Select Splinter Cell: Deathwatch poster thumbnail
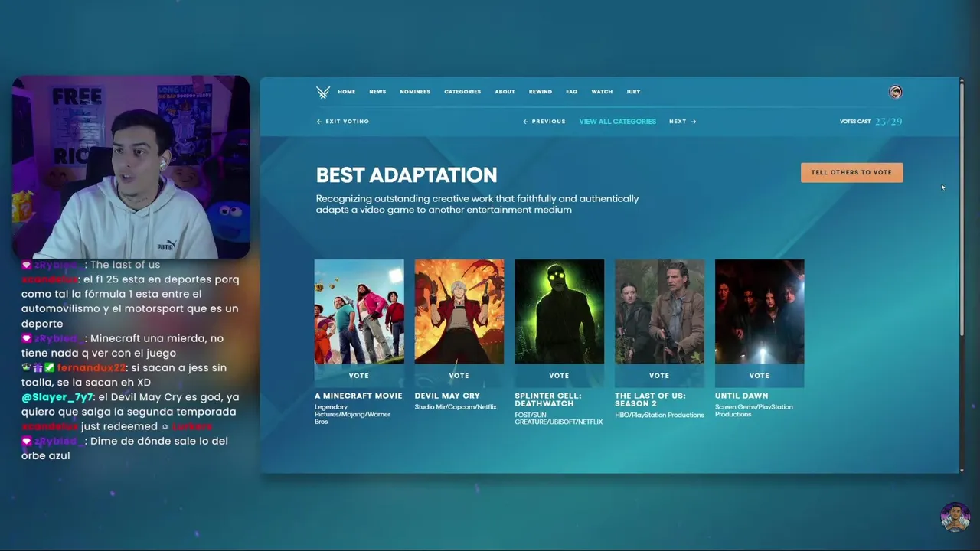The width and height of the screenshot is (980, 551). 559,311
